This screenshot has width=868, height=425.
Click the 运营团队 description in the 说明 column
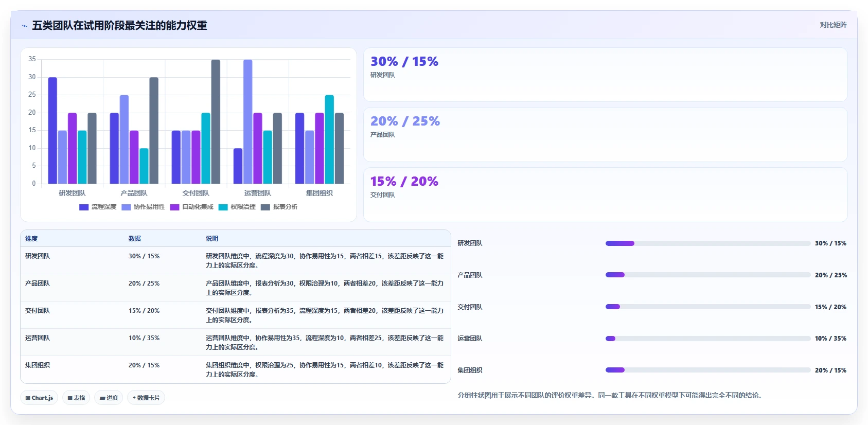click(325, 343)
